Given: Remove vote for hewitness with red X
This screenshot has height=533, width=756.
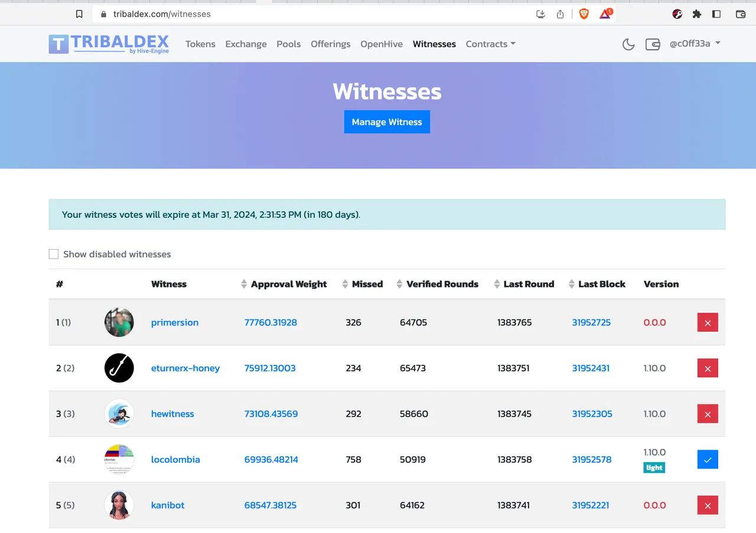Looking at the screenshot, I should pos(708,414).
